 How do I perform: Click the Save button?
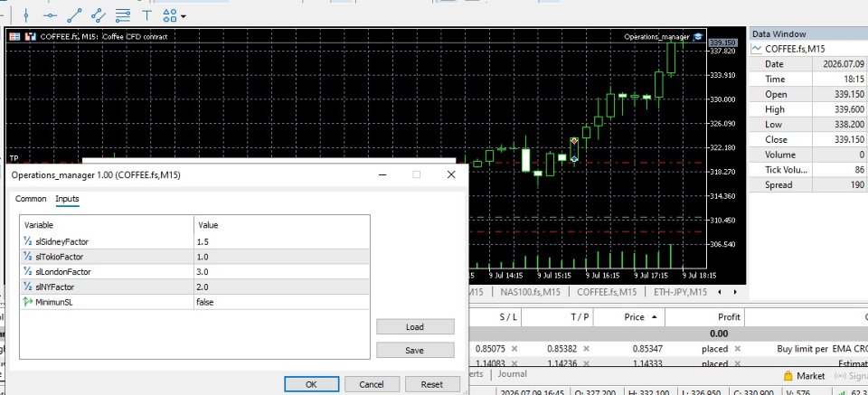click(x=415, y=350)
